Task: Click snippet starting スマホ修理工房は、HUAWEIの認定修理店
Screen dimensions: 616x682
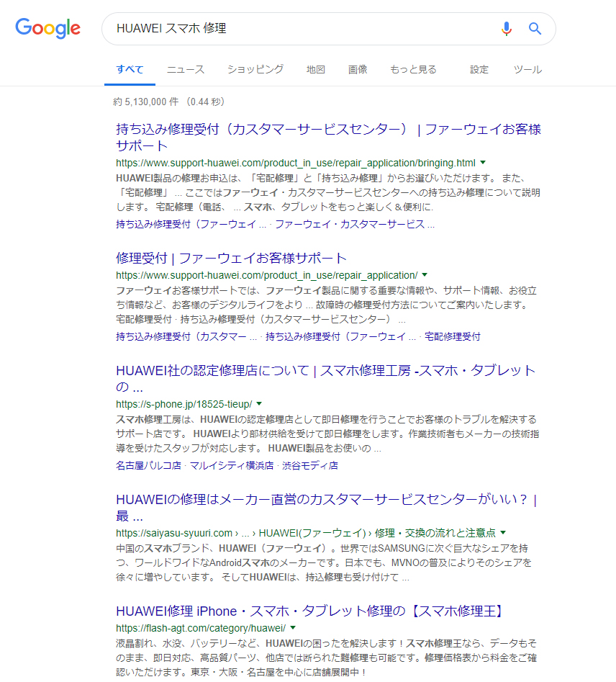Action: pyautogui.click(x=327, y=434)
